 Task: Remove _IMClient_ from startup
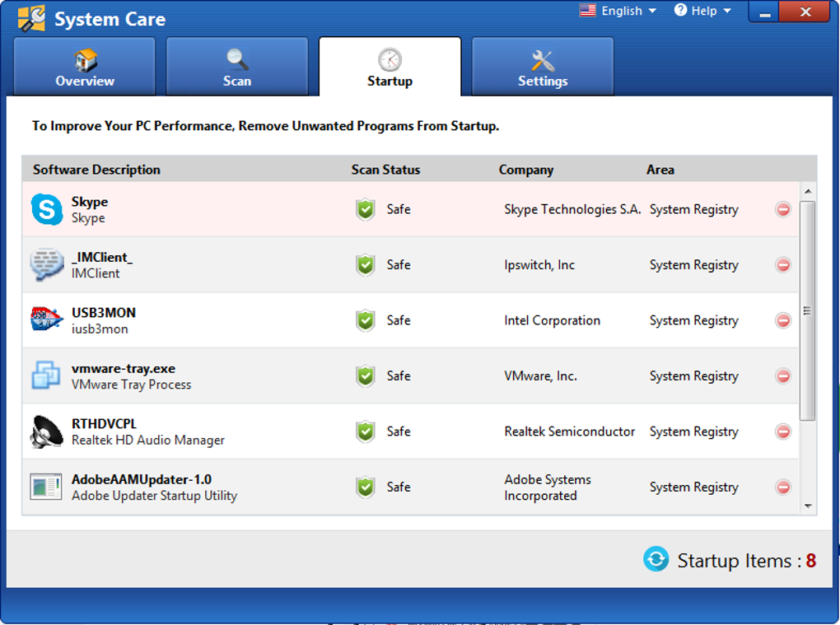coord(783,265)
